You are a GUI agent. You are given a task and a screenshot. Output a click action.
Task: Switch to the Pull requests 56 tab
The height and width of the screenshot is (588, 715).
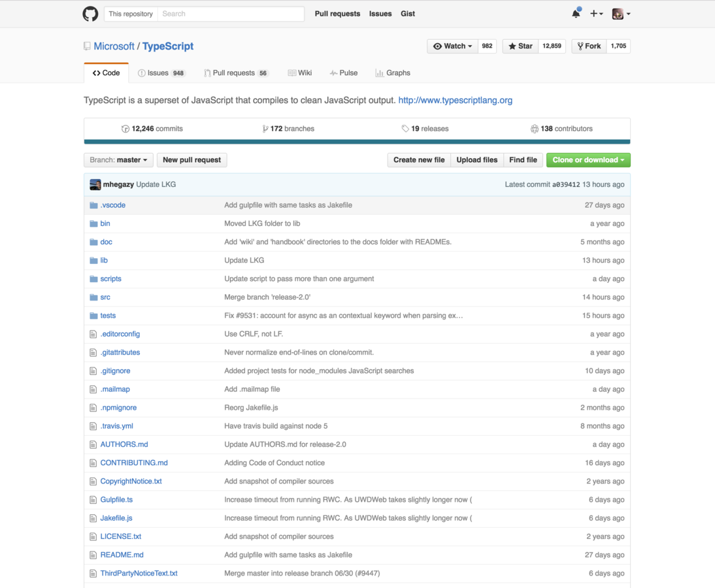point(236,73)
